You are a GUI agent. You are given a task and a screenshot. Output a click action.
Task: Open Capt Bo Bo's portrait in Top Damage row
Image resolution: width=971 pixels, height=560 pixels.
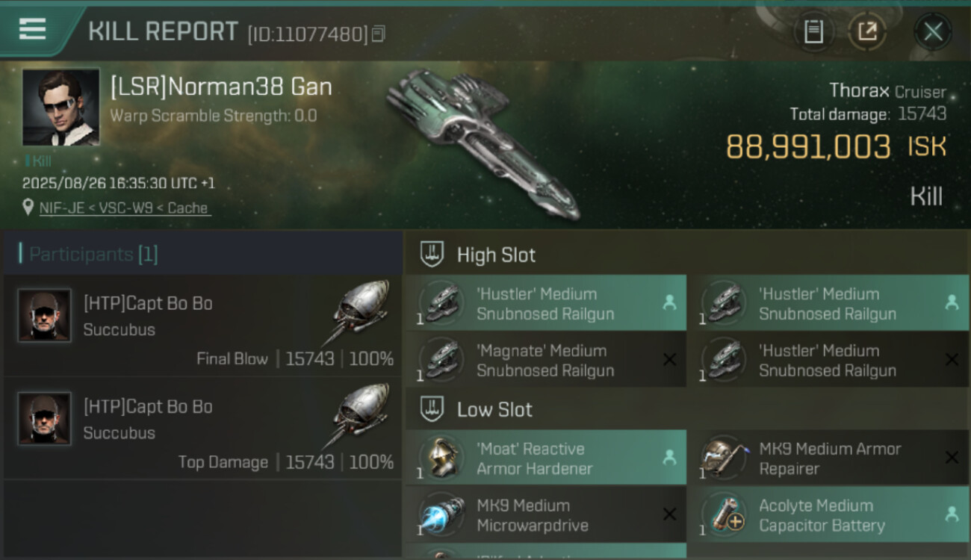pyautogui.click(x=45, y=418)
